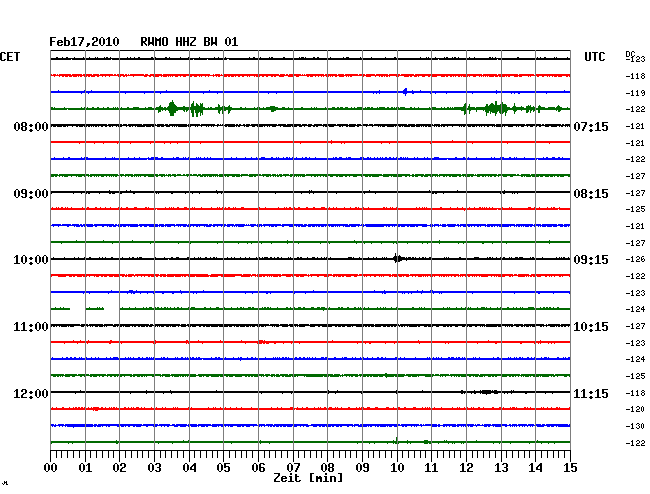The image size is (650, 494).
Task: Click minute tick label 12
Action: (x=466, y=468)
